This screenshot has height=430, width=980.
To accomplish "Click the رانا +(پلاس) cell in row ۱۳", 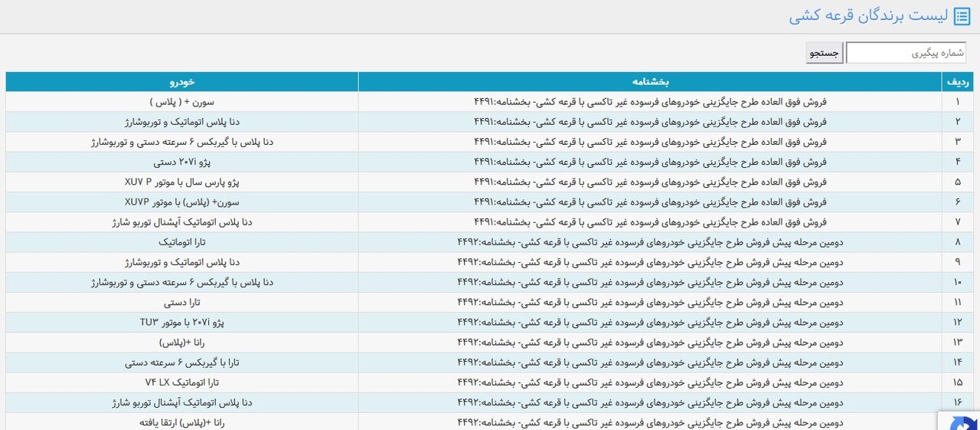I will [x=181, y=342].
